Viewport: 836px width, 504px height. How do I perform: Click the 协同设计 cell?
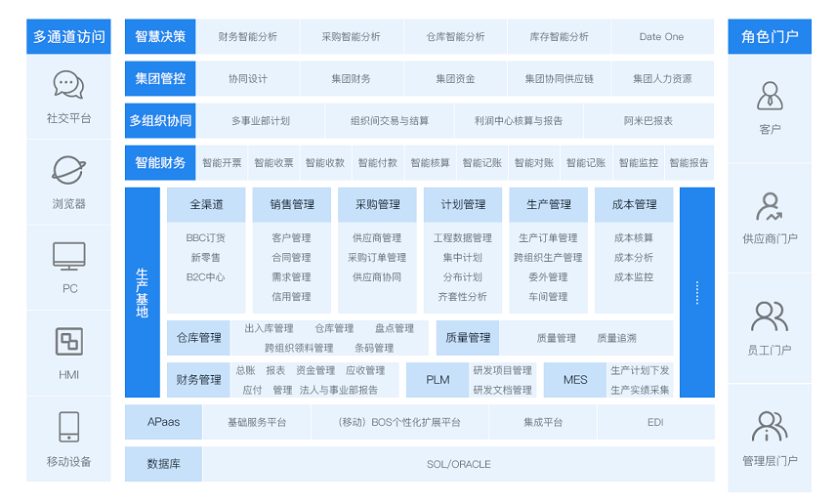pos(247,78)
